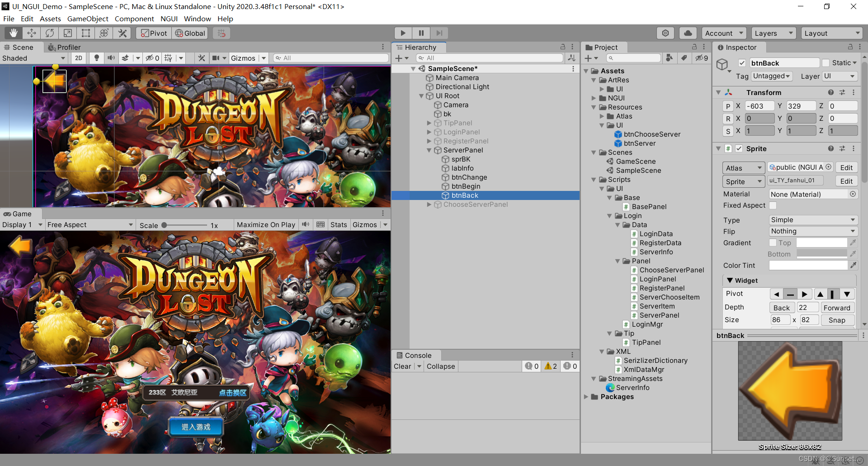
Task: Open the cloud services icon
Action: click(688, 33)
